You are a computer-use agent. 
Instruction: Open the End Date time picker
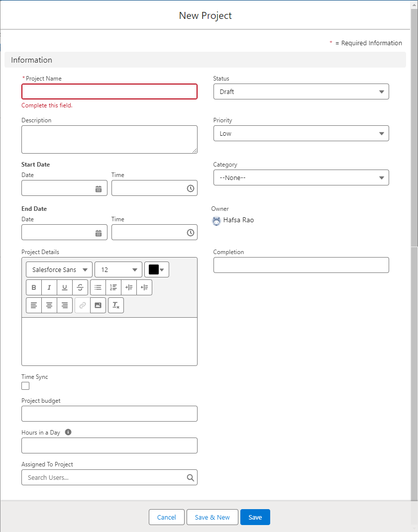tap(190, 233)
